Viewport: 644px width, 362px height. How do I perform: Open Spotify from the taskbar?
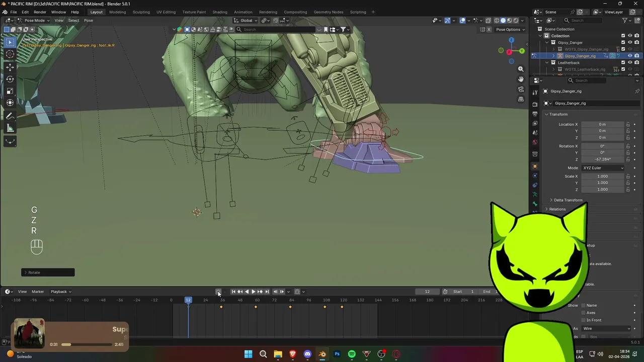[352, 354]
